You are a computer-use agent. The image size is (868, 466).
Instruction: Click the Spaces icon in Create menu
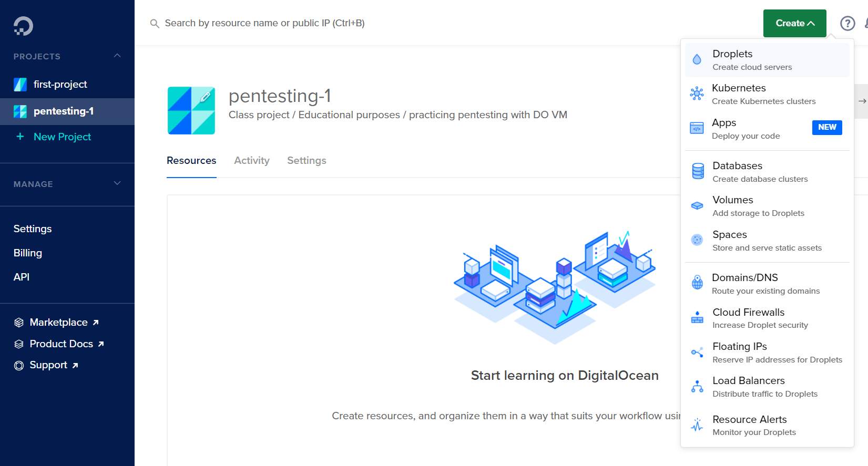[x=697, y=240]
